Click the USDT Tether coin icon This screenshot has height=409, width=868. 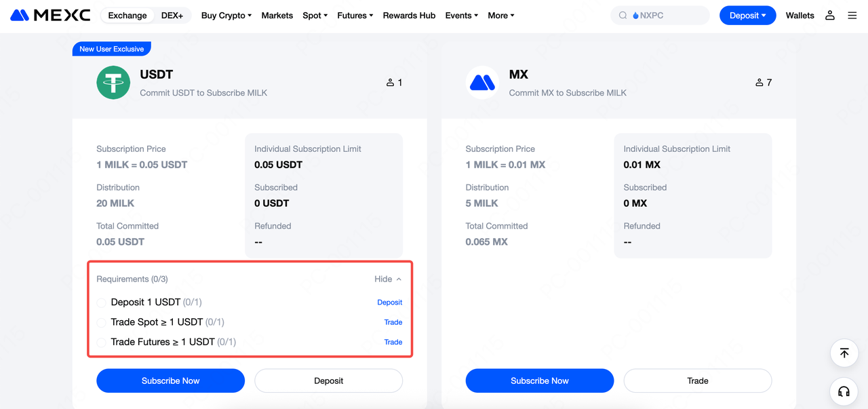pyautogui.click(x=113, y=83)
